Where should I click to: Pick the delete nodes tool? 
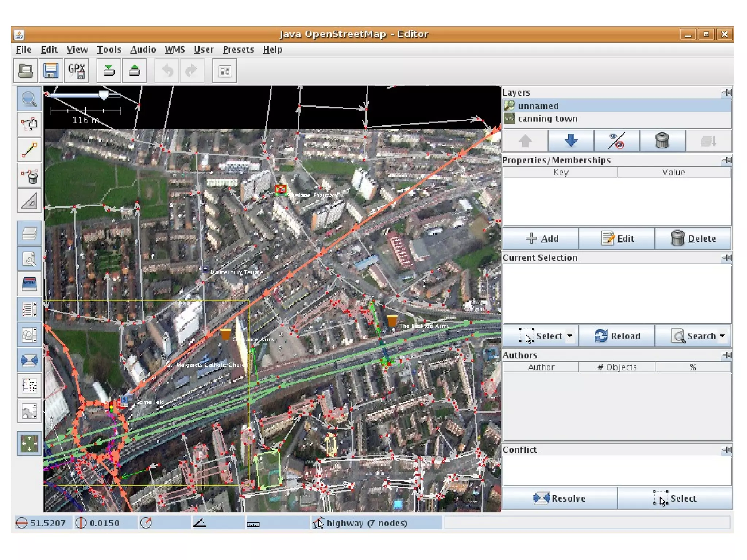pyautogui.click(x=29, y=176)
